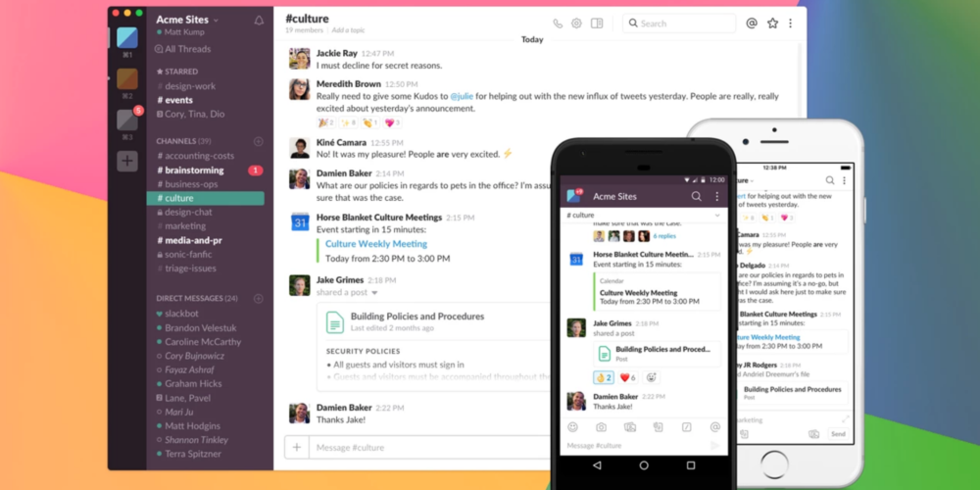Tap the search icon on iPhone header
The height and width of the screenshot is (490, 980).
click(830, 180)
